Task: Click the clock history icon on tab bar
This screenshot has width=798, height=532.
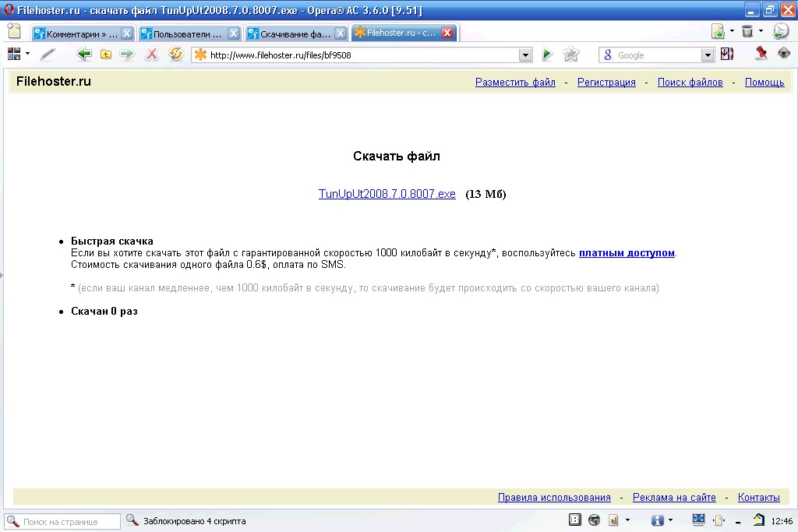Action: click(781, 31)
